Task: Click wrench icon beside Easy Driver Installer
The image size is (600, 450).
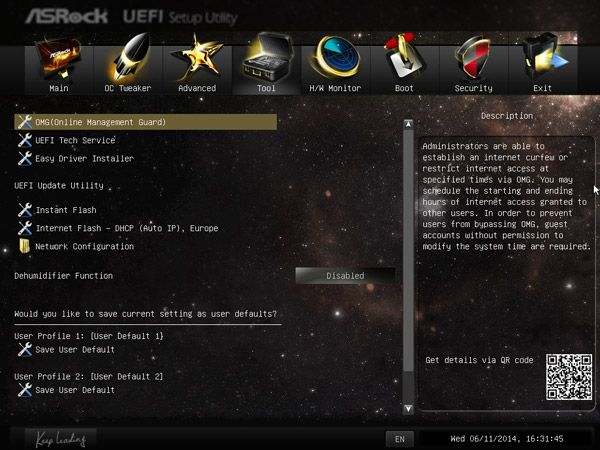Action: [25, 158]
